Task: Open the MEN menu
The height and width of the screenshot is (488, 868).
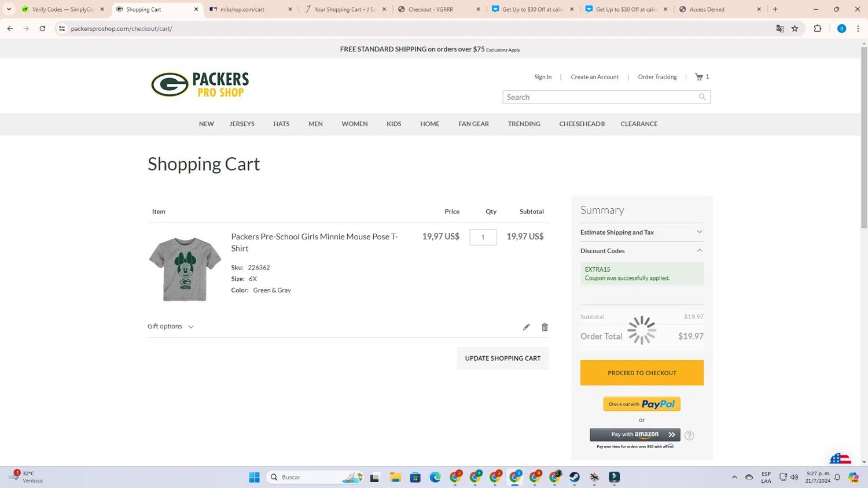Action: [315, 124]
